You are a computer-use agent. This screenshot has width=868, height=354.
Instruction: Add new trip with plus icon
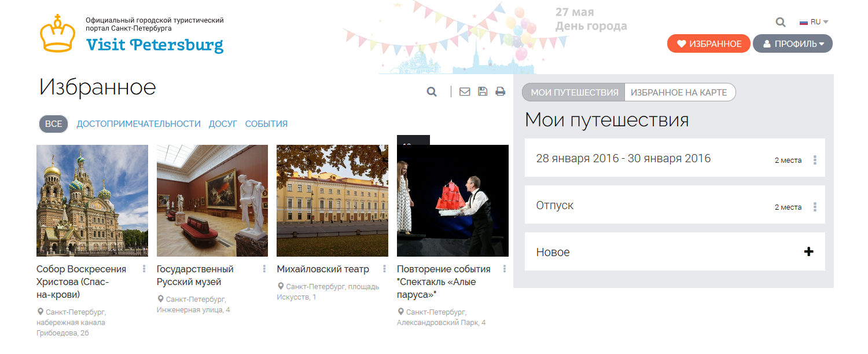809,251
